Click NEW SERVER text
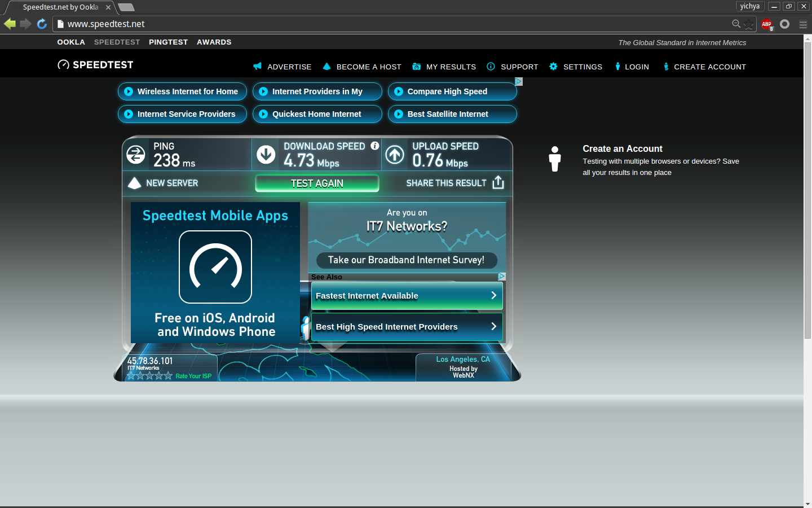The image size is (812, 508). 172,183
